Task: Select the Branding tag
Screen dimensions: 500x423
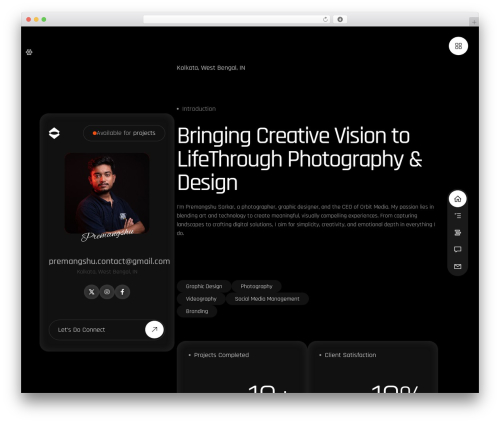Action: pos(197,311)
